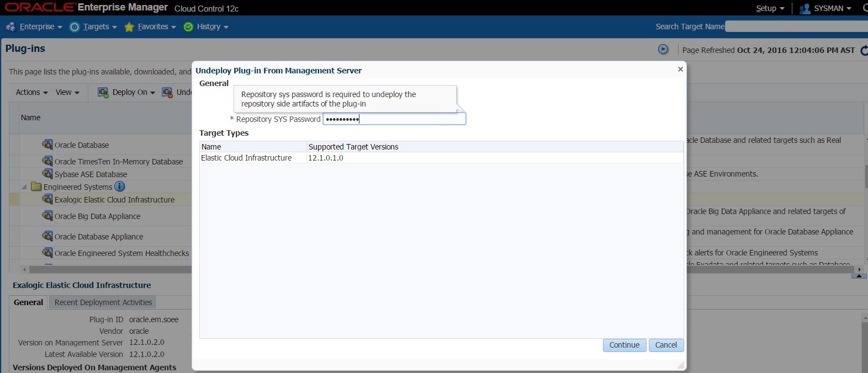Click into the Search Target Name field
Viewport: 868px width, 373px height.
[796, 26]
